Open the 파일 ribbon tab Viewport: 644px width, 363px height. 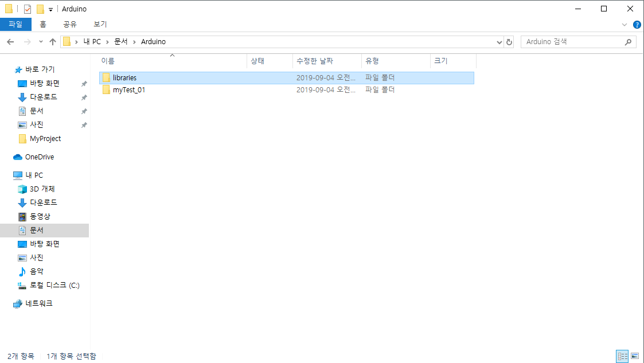[15, 24]
